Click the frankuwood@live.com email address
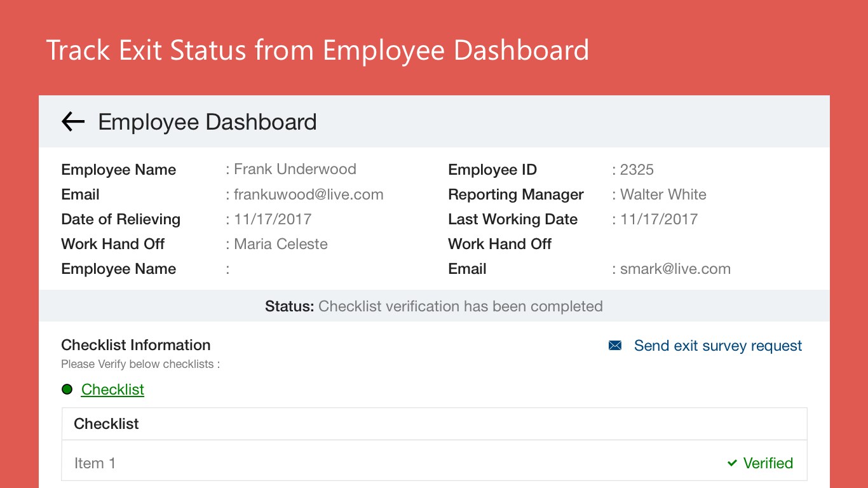 coord(308,194)
